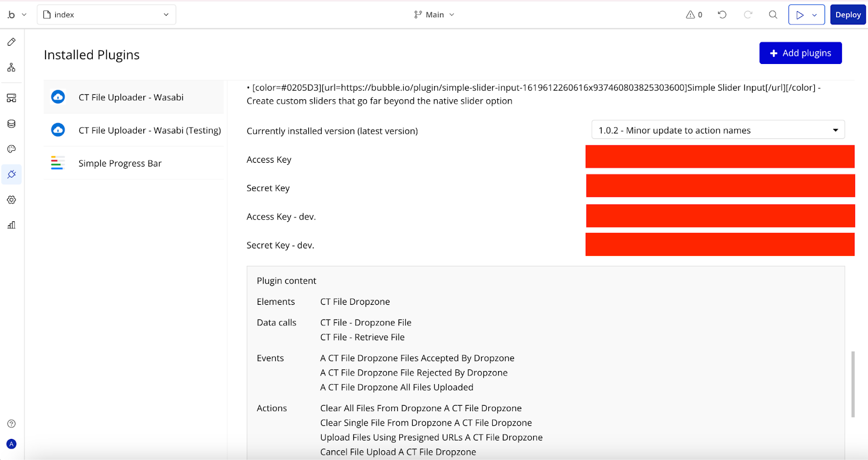Viewport: 868px width, 460px height.
Task: Open the index page selector dropdown
Action: pyautogui.click(x=106, y=15)
